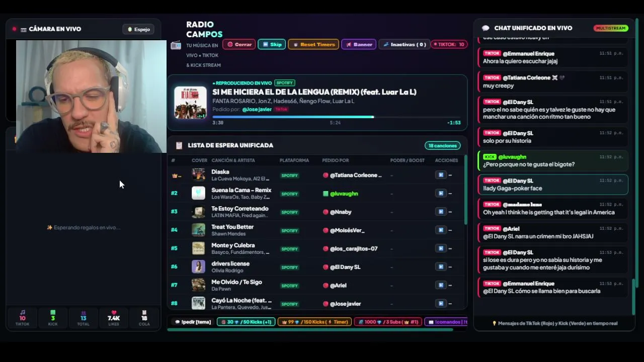Screen dimensions: 644x362
Task: Click the Spotify badge on drivers license row
Action: pos(290,267)
